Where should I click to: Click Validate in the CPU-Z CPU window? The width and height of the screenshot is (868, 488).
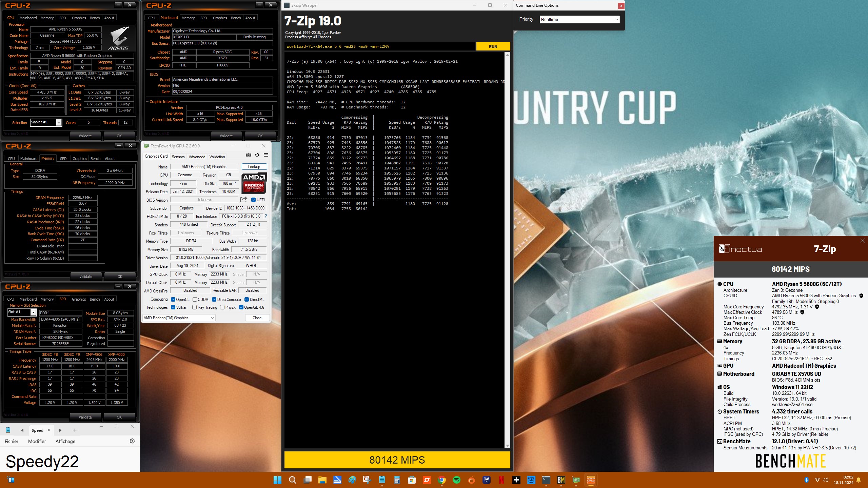85,136
